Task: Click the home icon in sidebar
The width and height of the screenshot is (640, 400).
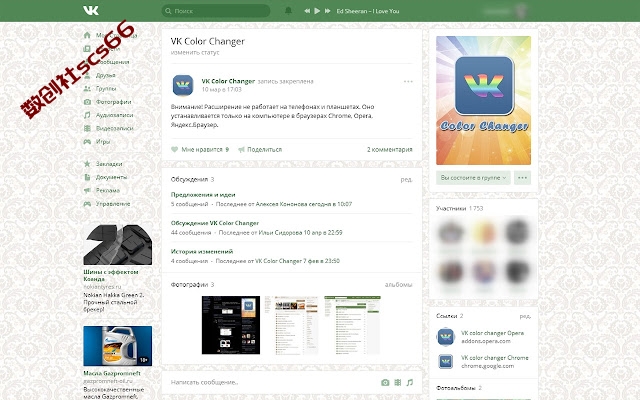Action: [87, 35]
